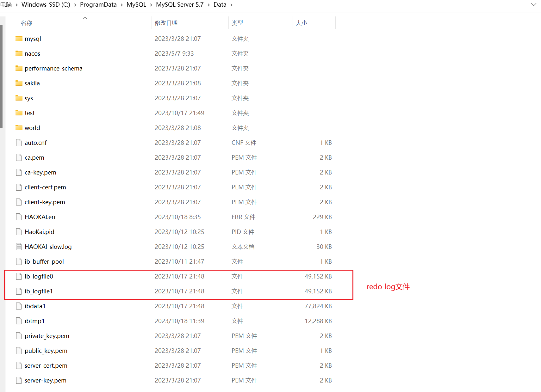The height and width of the screenshot is (392, 541).
Task: Click the server-key.pem file icon
Action: [x=19, y=380]
